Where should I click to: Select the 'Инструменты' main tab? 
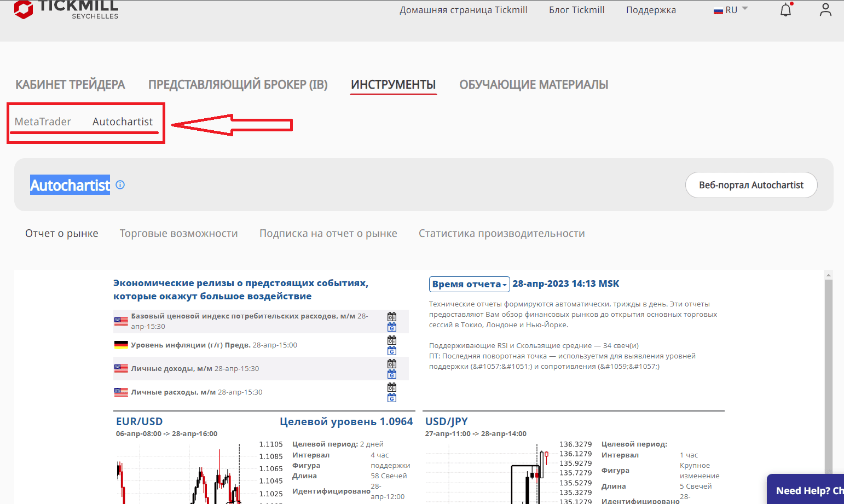[x=394, y=85]
